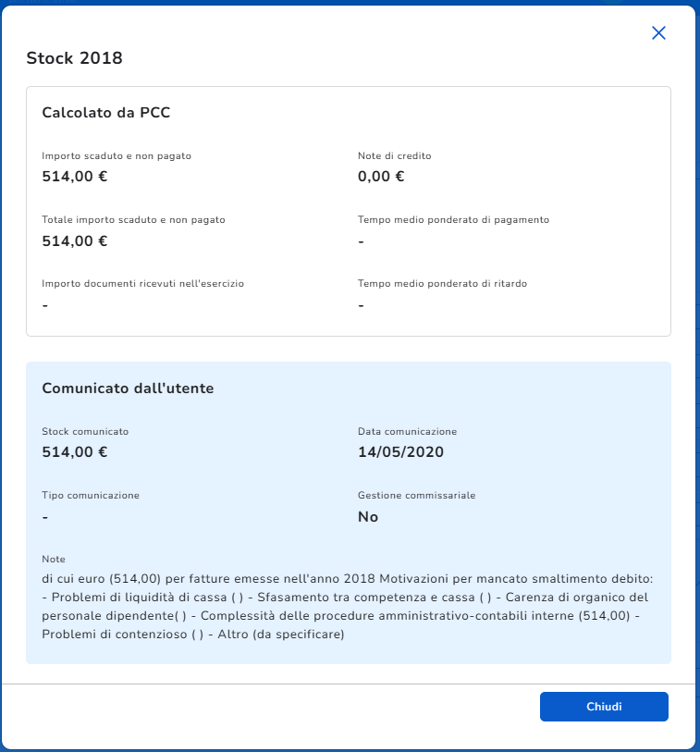Click the Gestione commissariale value No
This screenshot has width=700, height=752.
tap(368, 517)
